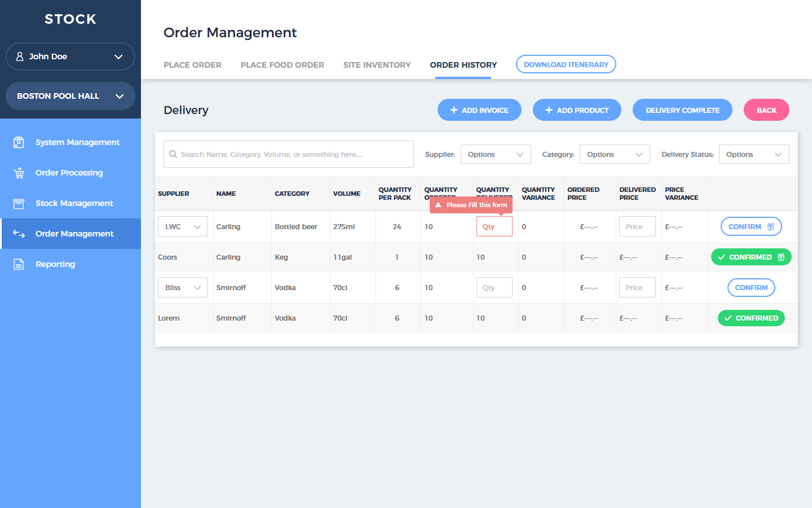Click gift icon in Carling Bottled beer row
The image size is (812, 508).
pos(770,226)
